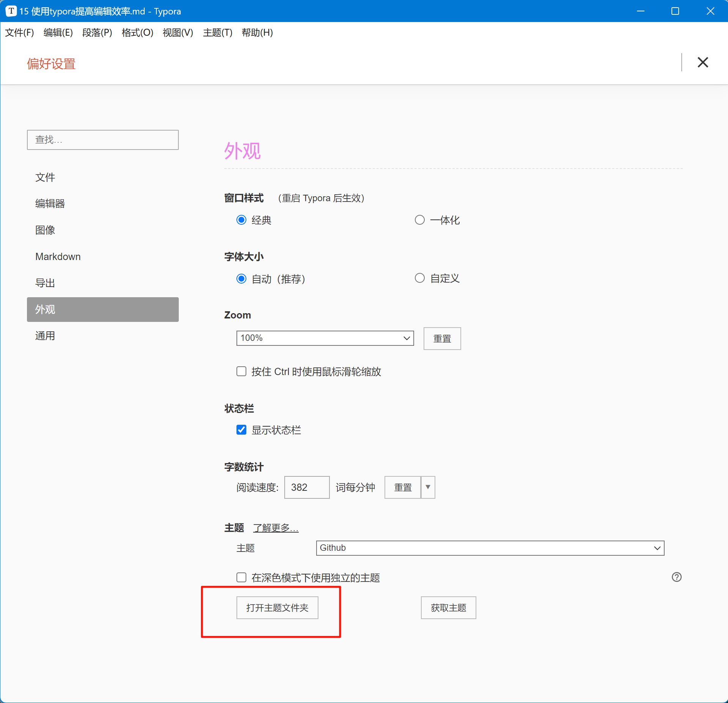Go to Markdown settings category
This screenshot has width=728, height=703.
[102, 257]
